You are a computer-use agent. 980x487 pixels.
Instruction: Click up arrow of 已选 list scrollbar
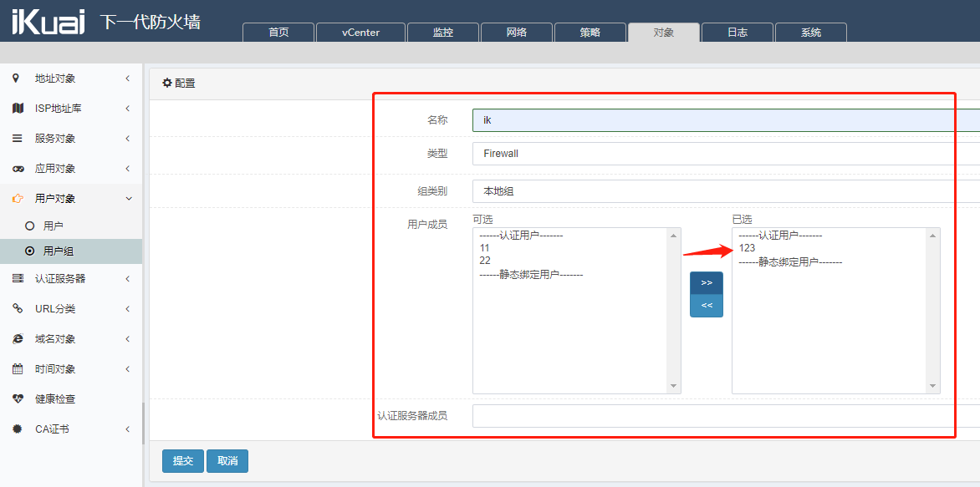pos(932,236)
